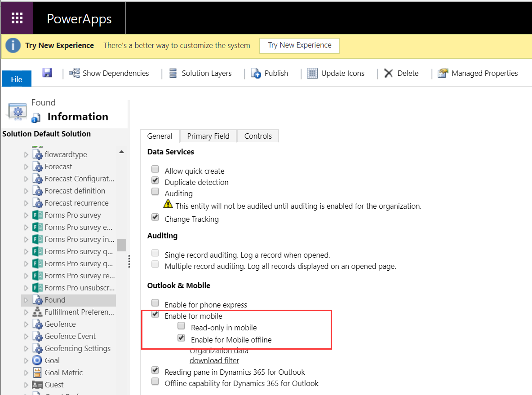The width and height of the screenshot is (532, 395).
Task: Click the Goal Metric icon
Action: [37, 373]
